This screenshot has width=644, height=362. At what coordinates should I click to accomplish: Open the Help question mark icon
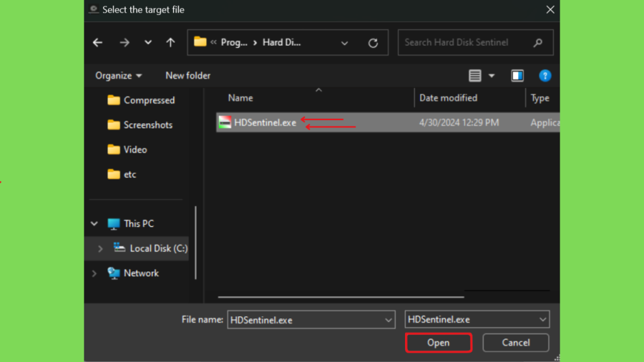(x=545, y=75)
